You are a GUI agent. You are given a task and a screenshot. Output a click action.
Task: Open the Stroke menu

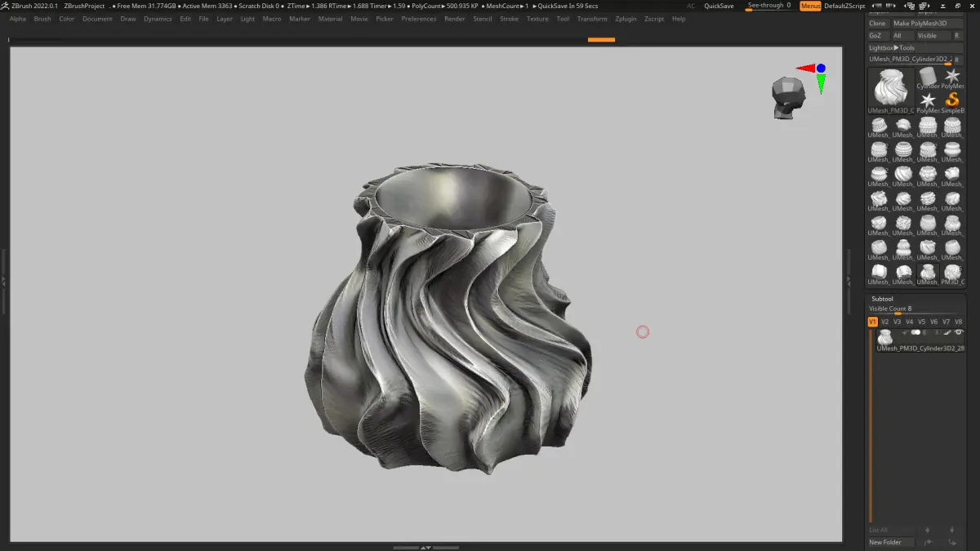click(x=510, y=19)
